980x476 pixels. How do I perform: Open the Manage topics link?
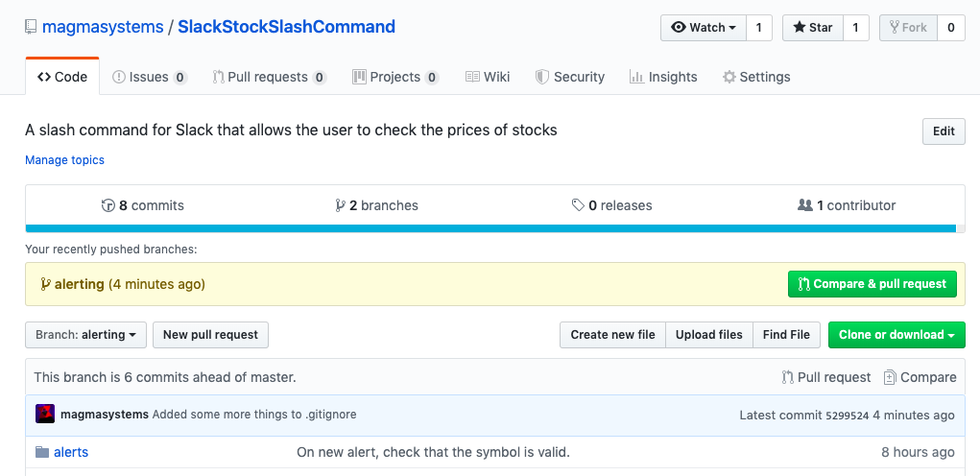64,160
